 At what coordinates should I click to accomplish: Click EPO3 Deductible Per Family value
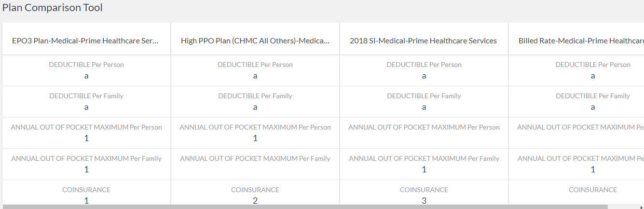pyautogui.click(x=86, y=107)
